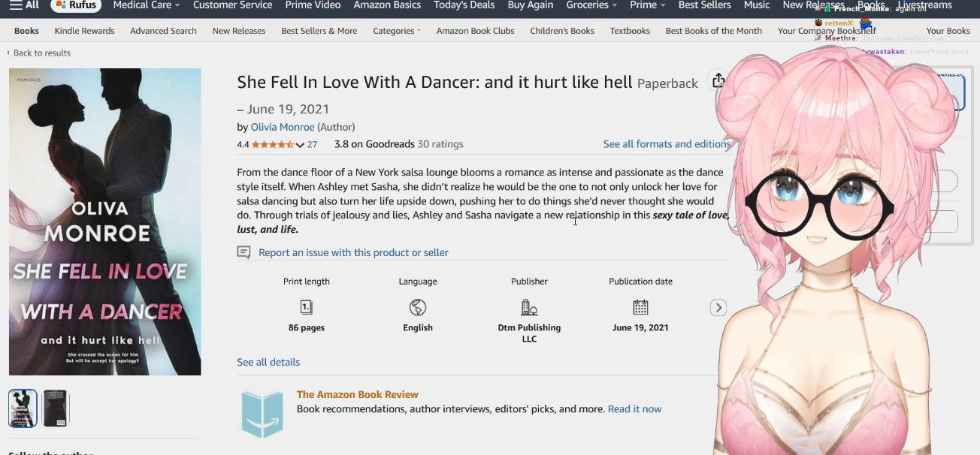
Task: Open Your Company Bookshelf
Action: [x=827, y=31]
